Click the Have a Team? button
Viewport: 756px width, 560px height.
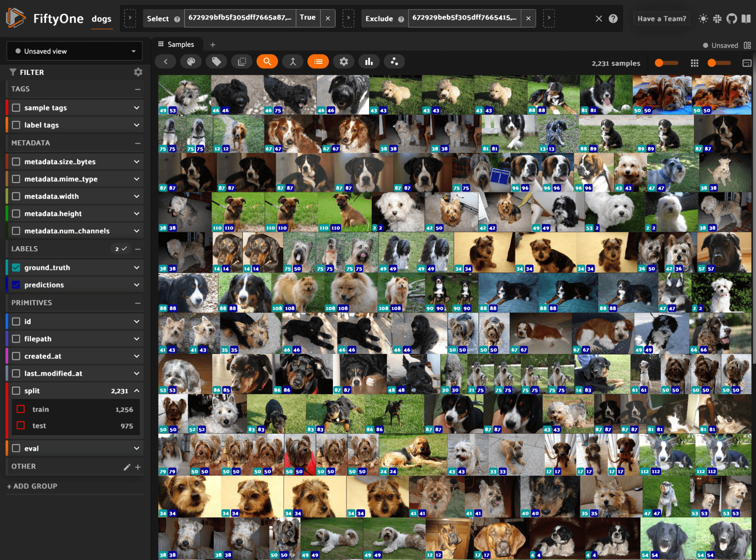point(661,19)
